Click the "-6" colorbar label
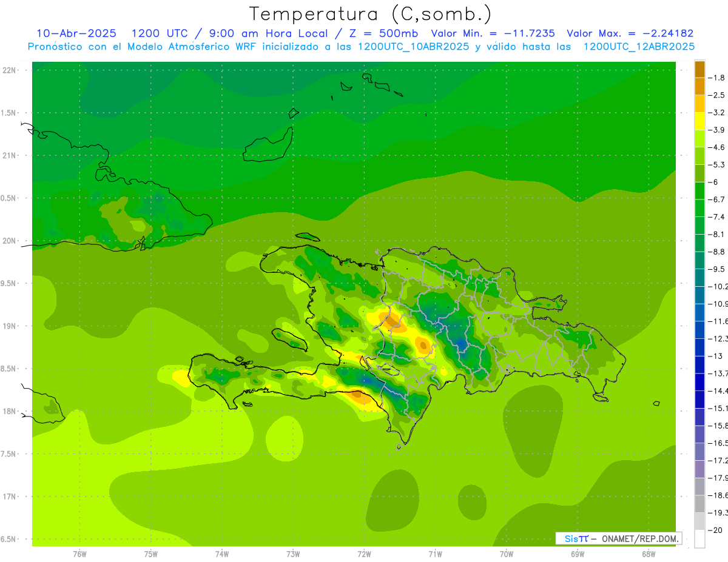The height and width of the screenshot is (562, 728). click(713, 182)
